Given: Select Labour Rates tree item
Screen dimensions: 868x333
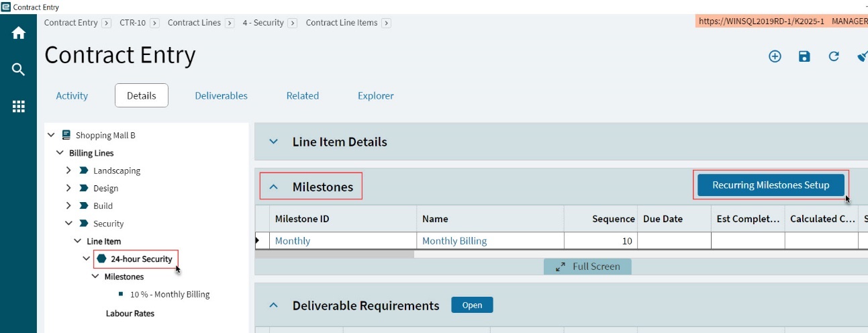Looking at the screenshot, I should (130, 313).
